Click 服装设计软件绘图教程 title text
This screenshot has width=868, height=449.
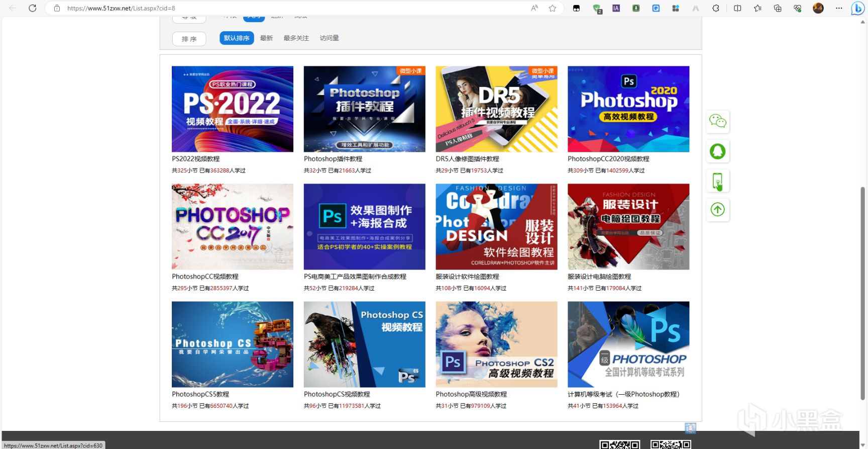(468, 277)
